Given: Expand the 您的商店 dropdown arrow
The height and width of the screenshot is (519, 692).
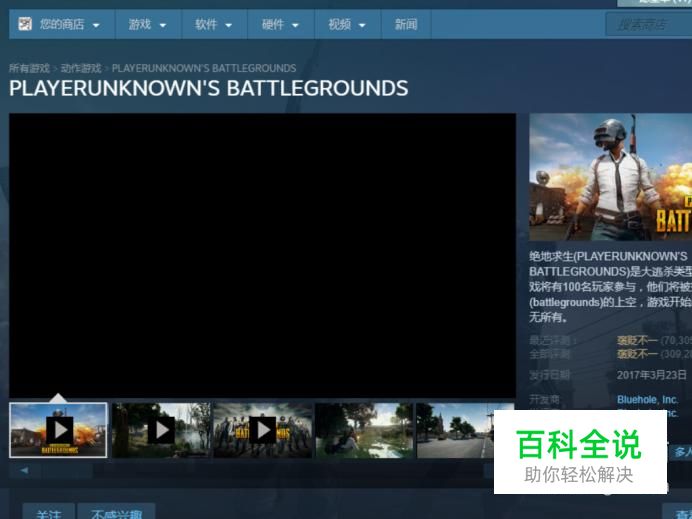Looking at the screenshot, I should 96,25.
